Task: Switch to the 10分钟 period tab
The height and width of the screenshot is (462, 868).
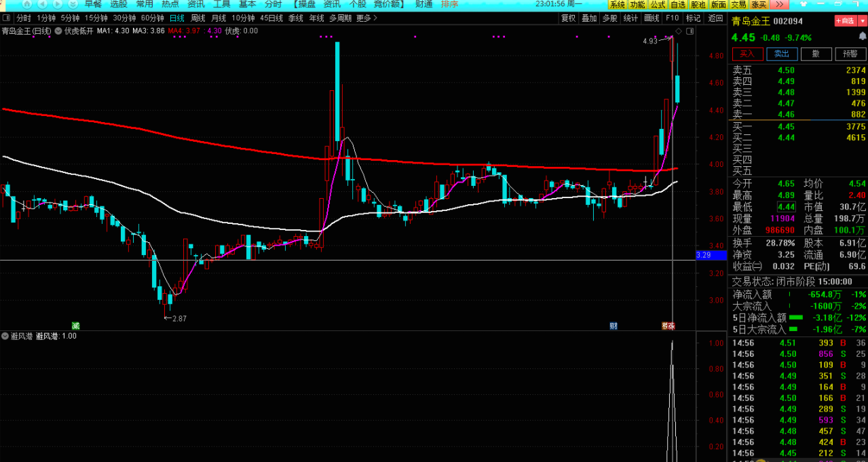Action: (243, 18)
